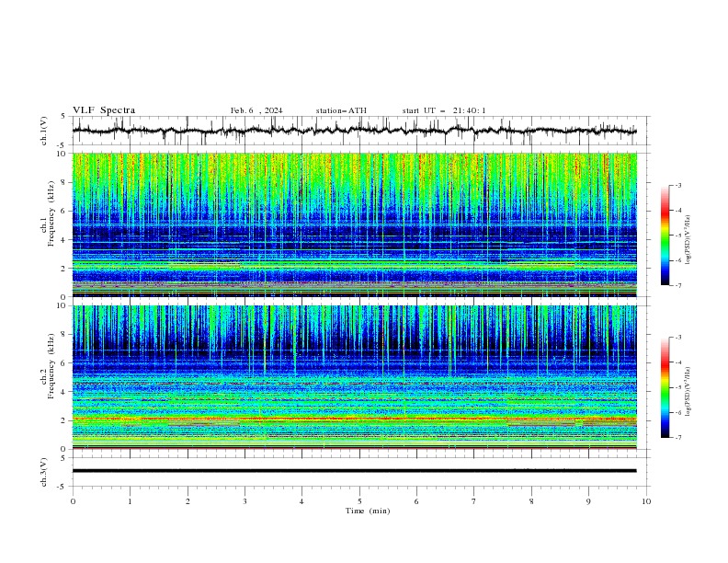The width and height of the screenshot is (728, 563).
Task: Click time axis tick label '8'
Action: (531, 501)
